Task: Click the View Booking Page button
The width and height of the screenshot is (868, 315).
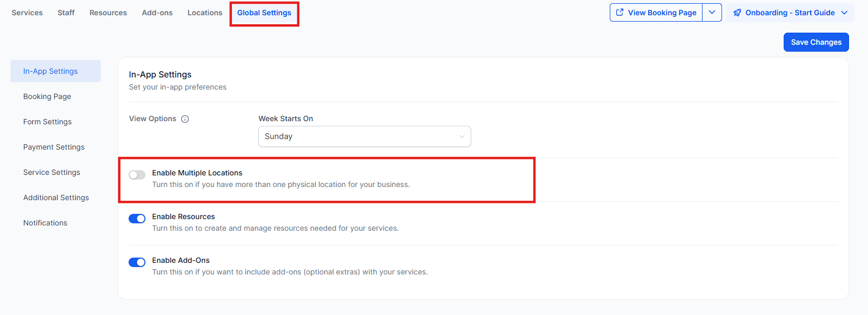Action: click(661, 13)
